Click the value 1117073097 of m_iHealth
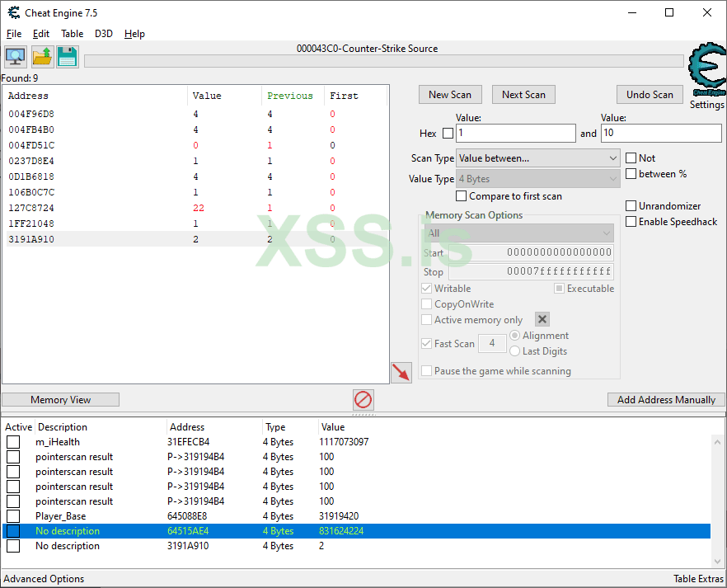Image resolution: width=727 pixels, height=588 pixels. coord(344,442)
